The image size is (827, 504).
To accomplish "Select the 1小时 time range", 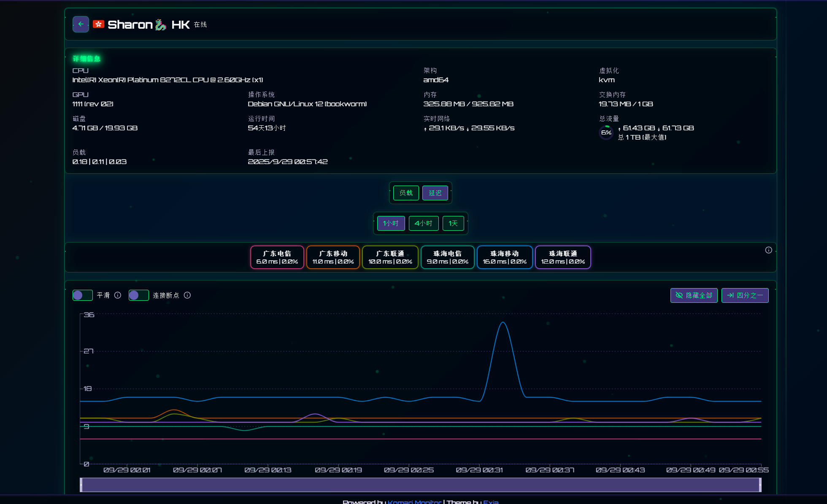I will tap(391, 223).
